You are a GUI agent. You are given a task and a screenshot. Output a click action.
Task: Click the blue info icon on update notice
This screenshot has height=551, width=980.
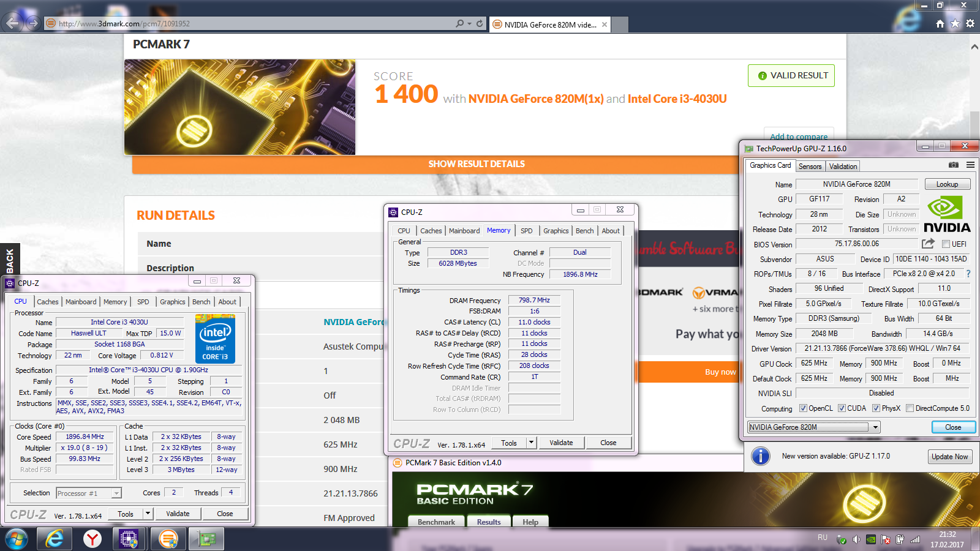pos(760,456)
